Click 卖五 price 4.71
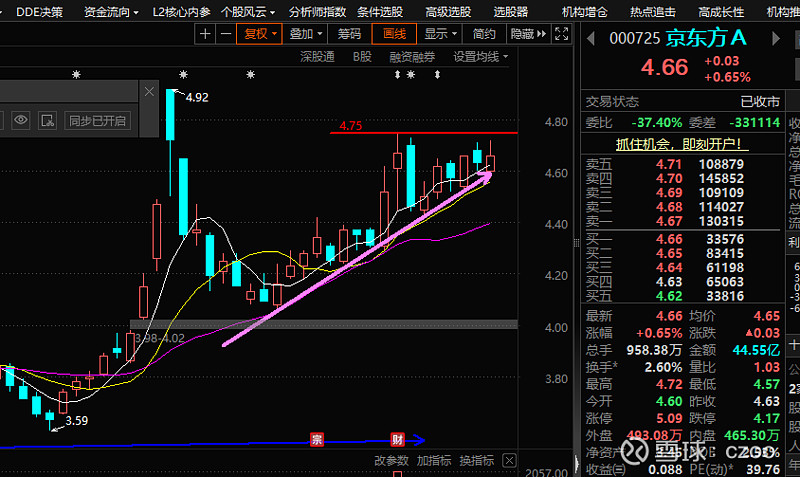Viewport: 800px width, 477px height. 669,164
